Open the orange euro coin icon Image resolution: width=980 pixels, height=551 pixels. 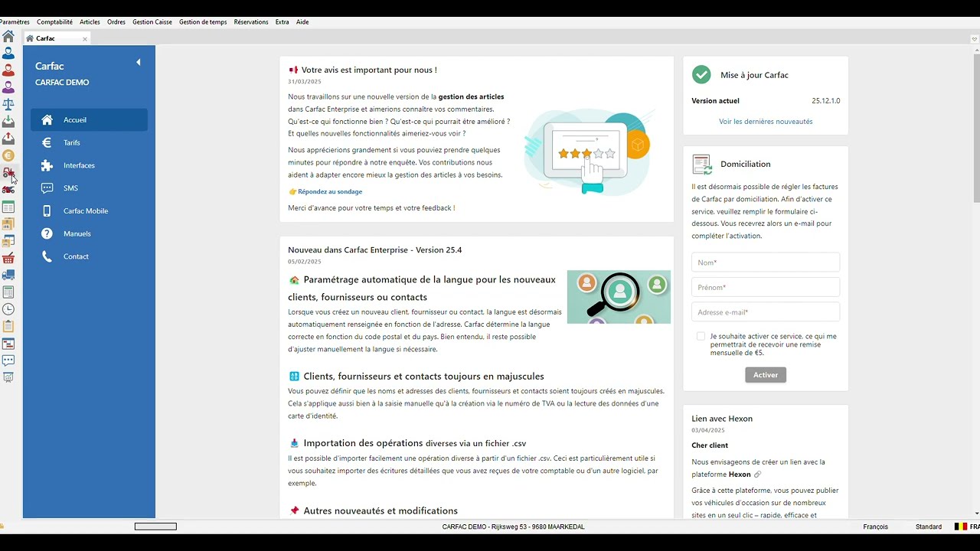point(8,155)
